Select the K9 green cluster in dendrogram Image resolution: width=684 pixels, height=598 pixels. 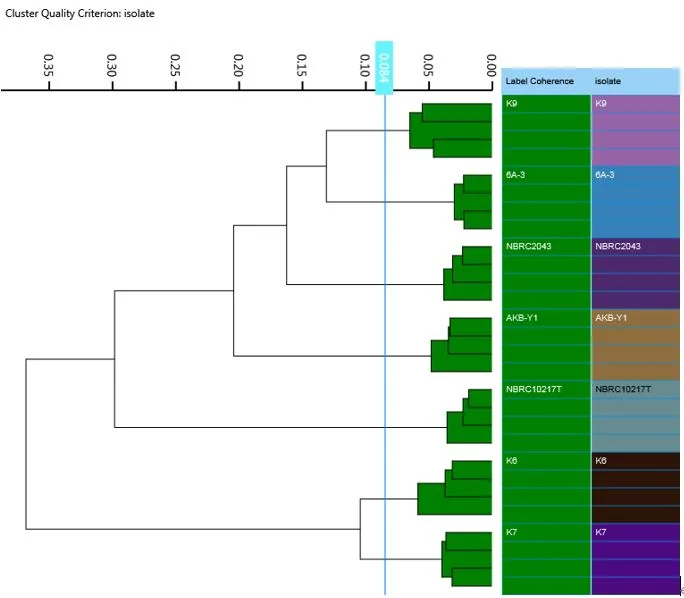click(x=451, y=130)
